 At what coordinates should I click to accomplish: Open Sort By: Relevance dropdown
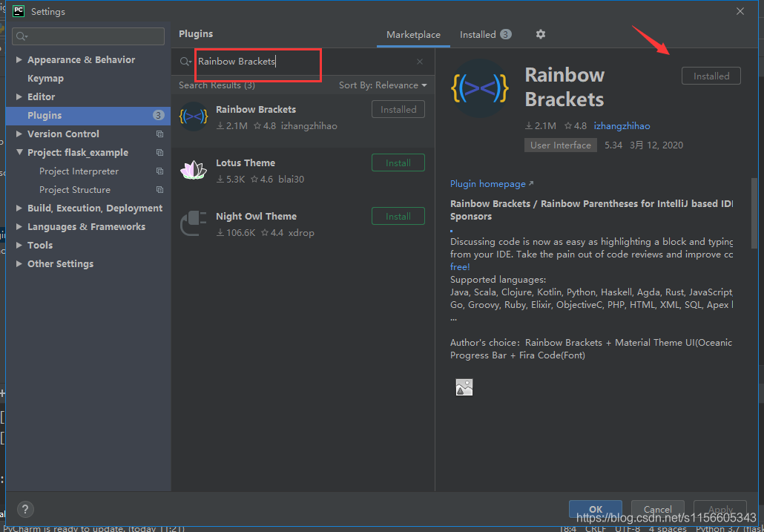click(x=383, y=85)
